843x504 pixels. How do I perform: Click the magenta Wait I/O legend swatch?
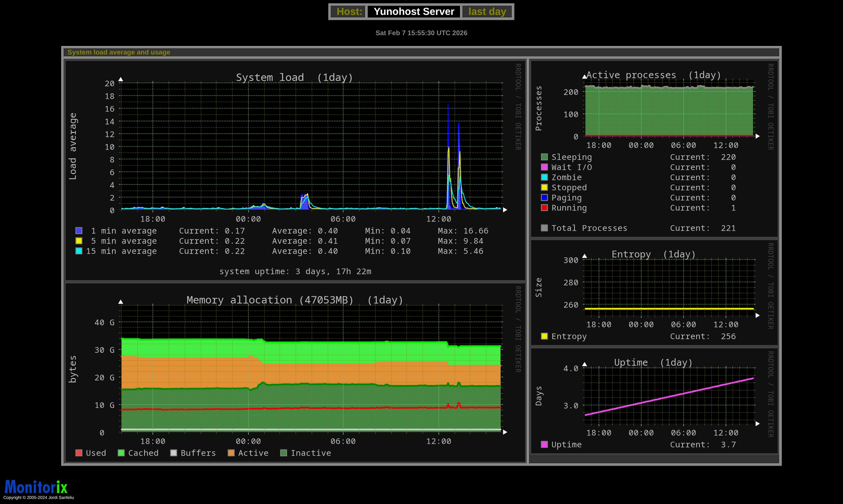point(544,167)
